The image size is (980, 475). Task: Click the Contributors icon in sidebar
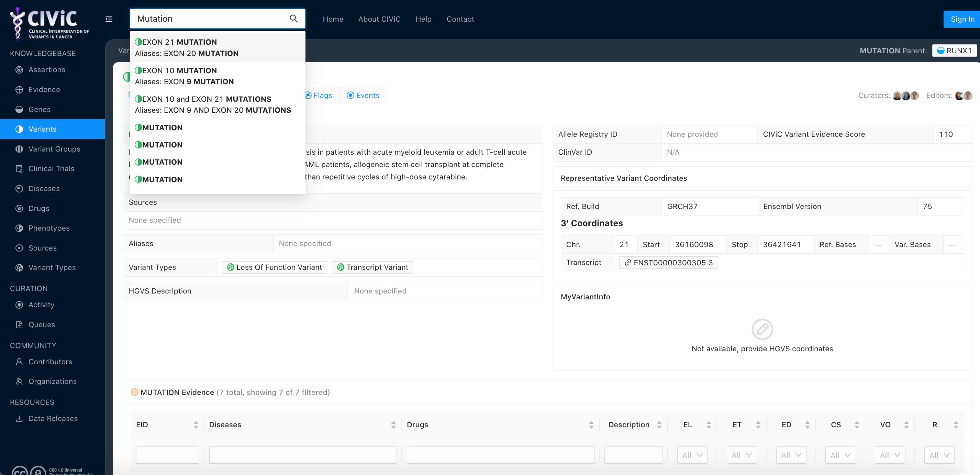click(x=19, y=362)
